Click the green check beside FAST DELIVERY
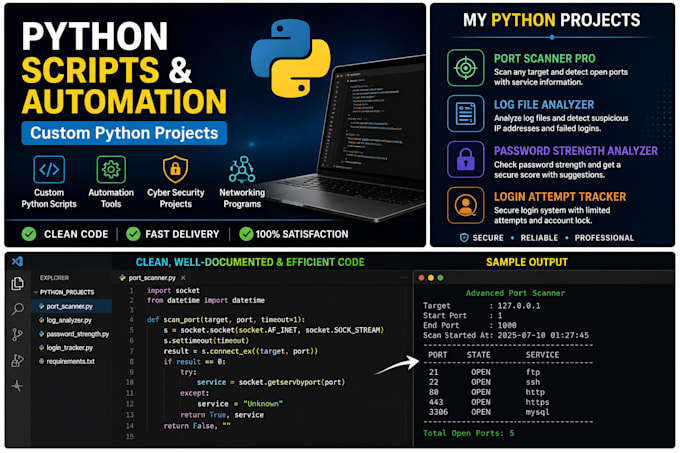The height and width of the screenshot is (453, 680). point(133,234)
